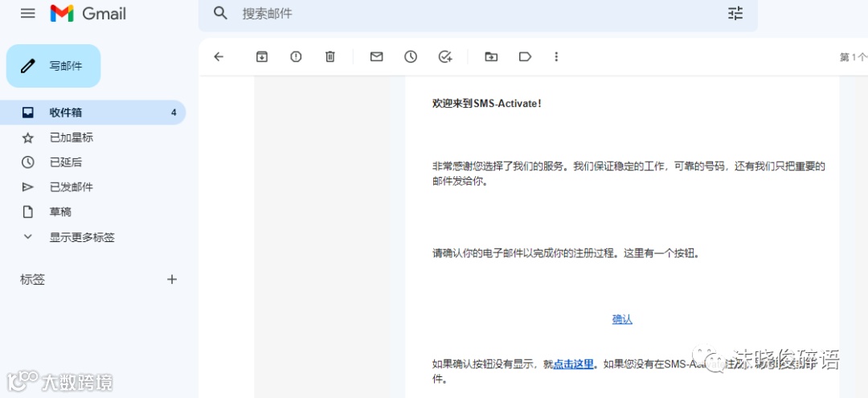This screenshot has width=868, height=398.
Task: Mark email as unread
Action: point(376,56)
